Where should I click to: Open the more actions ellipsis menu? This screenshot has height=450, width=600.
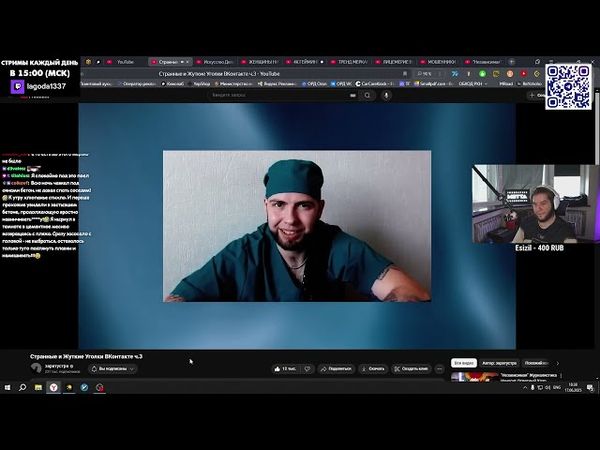440,368
